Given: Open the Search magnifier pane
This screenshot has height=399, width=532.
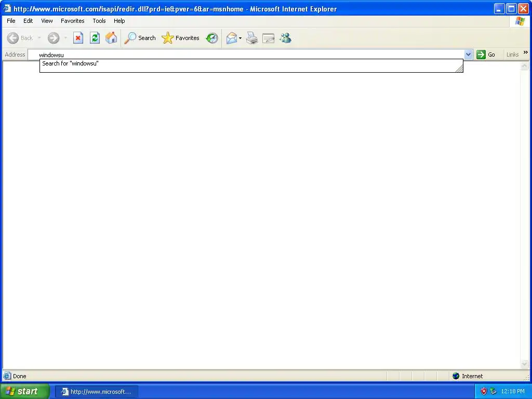Looking at the screenshot, I should 140,38.
